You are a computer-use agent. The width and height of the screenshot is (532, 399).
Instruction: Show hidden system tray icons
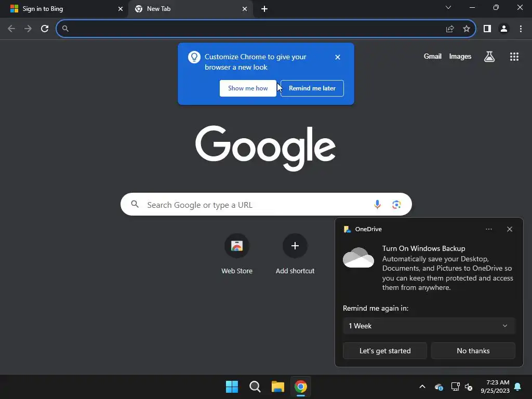422,387
